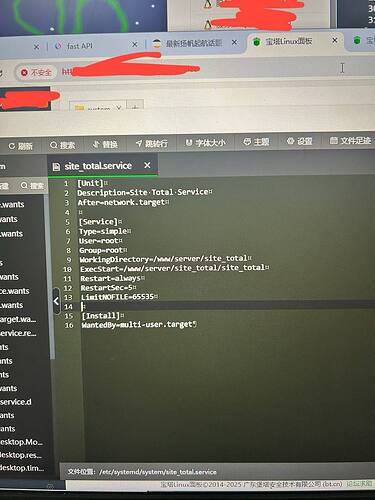
Task: Click the Restart=always line
Action: click(x=111, y=278)
